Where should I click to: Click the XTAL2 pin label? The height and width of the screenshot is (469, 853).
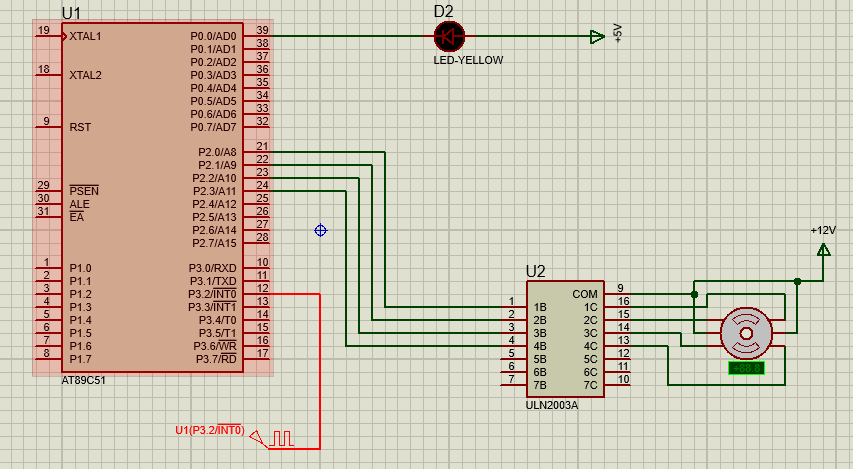click(85, 75)
